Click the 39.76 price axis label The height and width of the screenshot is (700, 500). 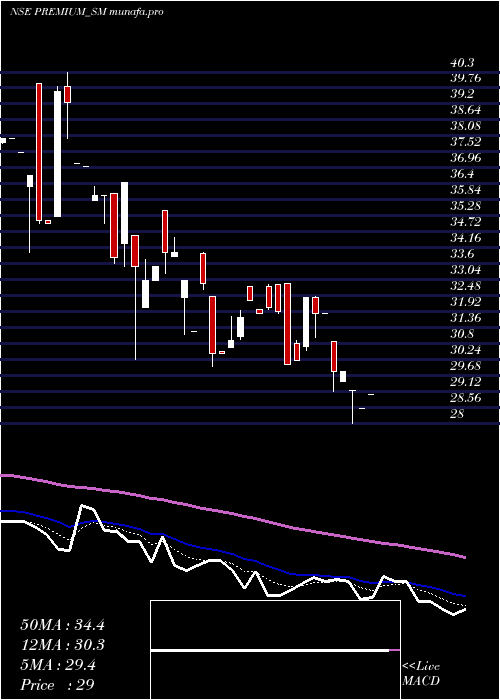[x=466, y=79]
